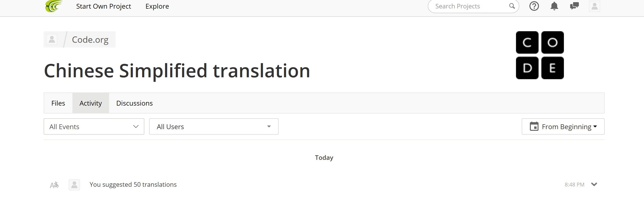
Task: Click the Code.org project logo
Action: [539, 55]
